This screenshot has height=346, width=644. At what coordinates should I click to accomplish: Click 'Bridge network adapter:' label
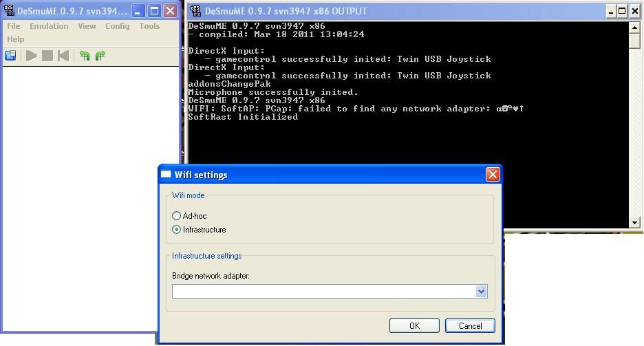point(211,276)
